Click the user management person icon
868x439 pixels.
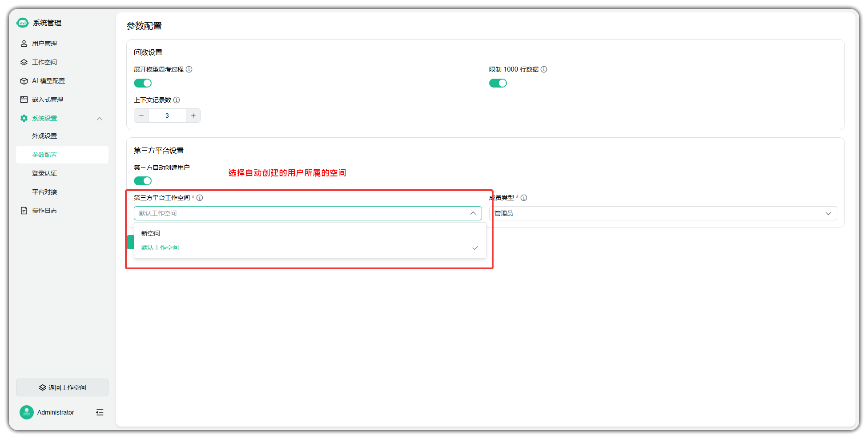24,44
